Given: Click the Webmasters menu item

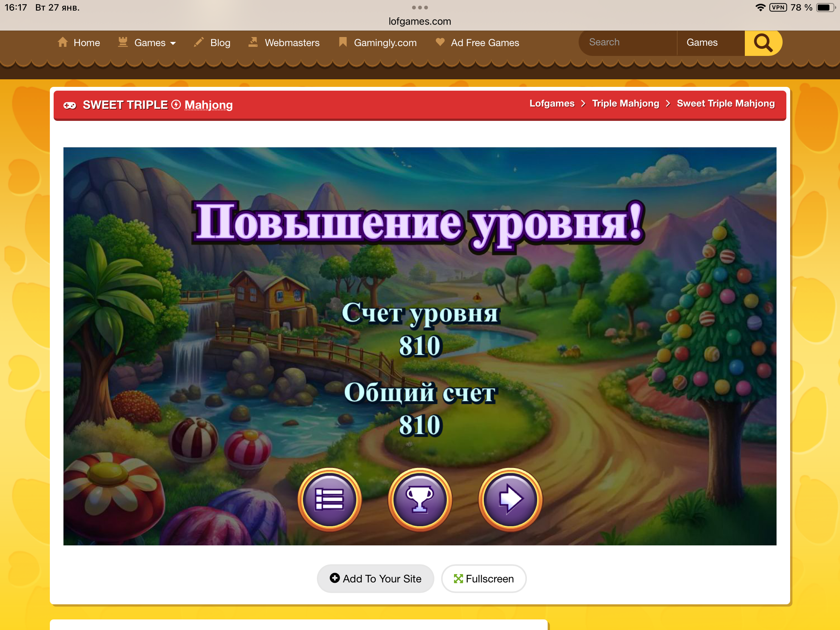Looking at the screenshot, I should (292, 43).
